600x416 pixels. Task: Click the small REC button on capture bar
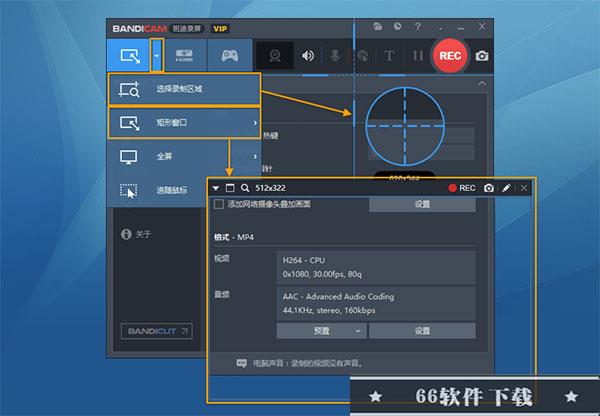pos(462,188)
